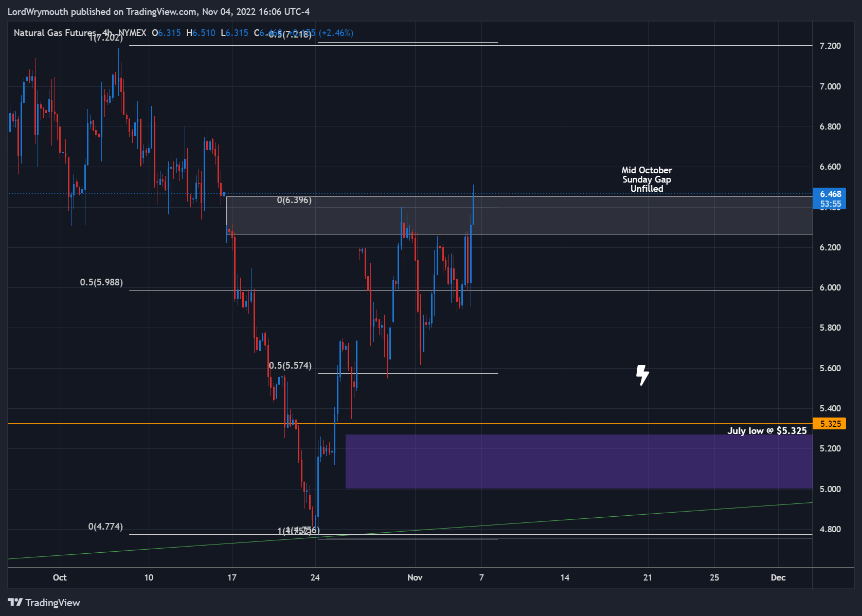Click the +2.46% change value

[x=336, y=33]
